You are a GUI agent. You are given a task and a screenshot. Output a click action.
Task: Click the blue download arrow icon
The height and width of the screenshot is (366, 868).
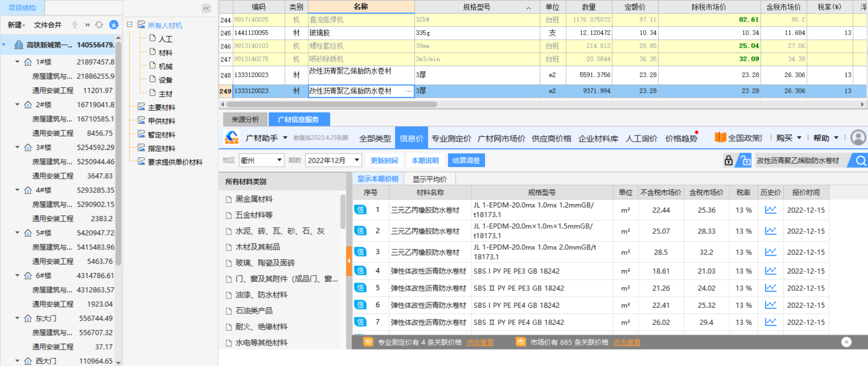tap(114, 25)
